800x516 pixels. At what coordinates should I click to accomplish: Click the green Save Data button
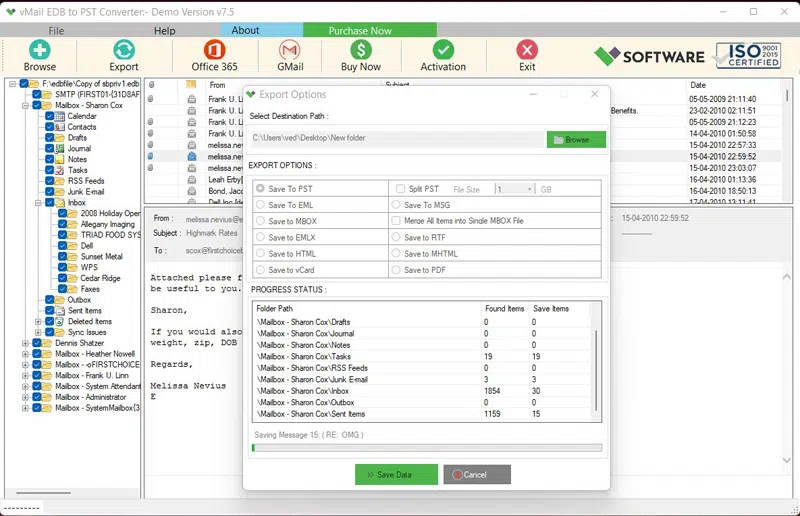pos(396,474)
